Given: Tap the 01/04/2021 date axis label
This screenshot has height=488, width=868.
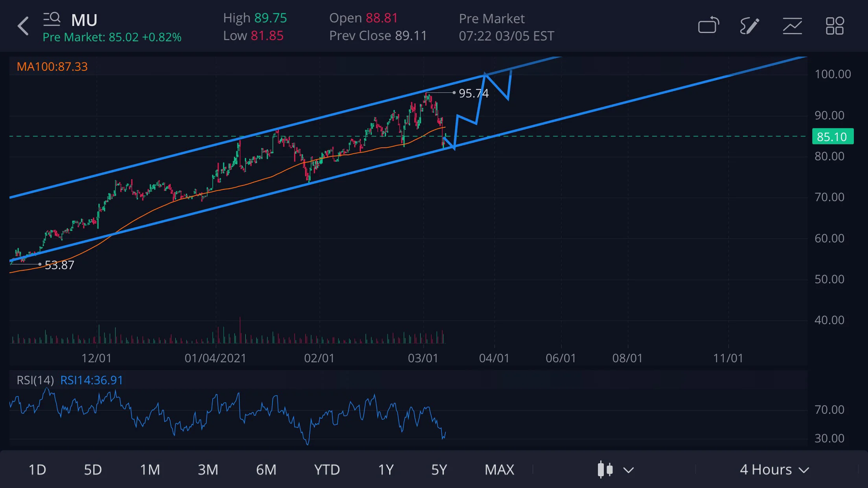Looking at the screenshot, I should pos(215,358).
